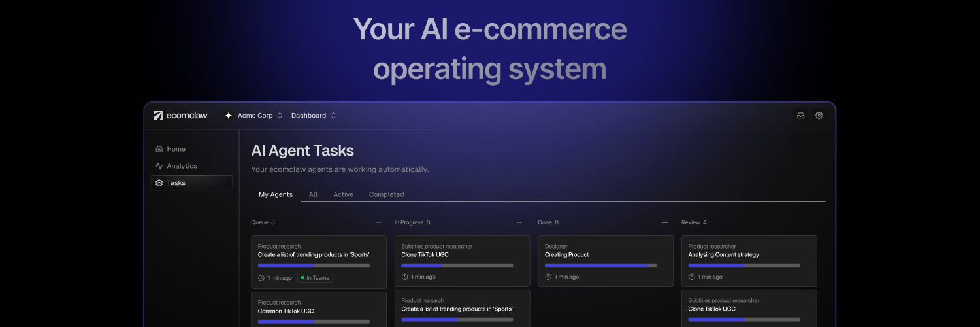Click clock icon on Queue trending products card
Image resolution: width=980 pixels, height=327 pixels.
pyautogui.click(x=261, y=278)
